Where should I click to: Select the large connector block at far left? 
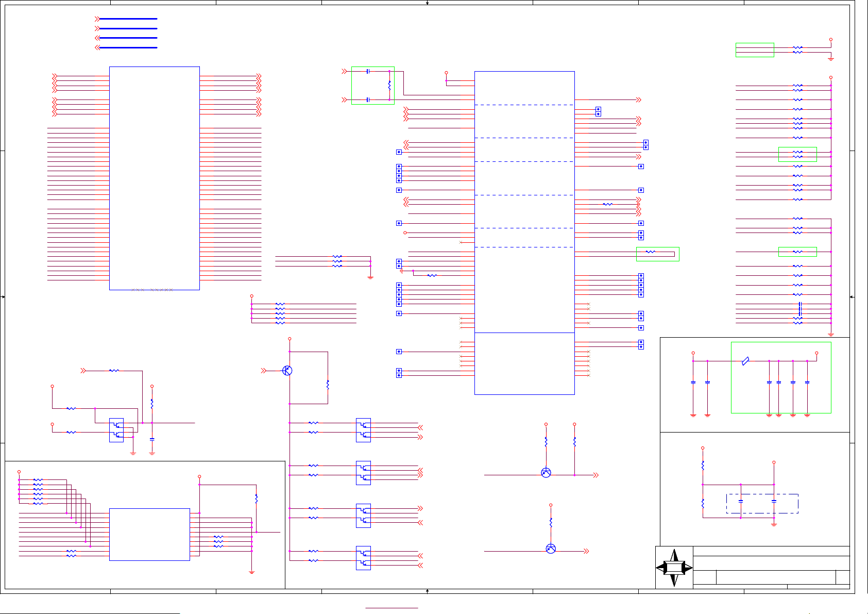[155, 178]
